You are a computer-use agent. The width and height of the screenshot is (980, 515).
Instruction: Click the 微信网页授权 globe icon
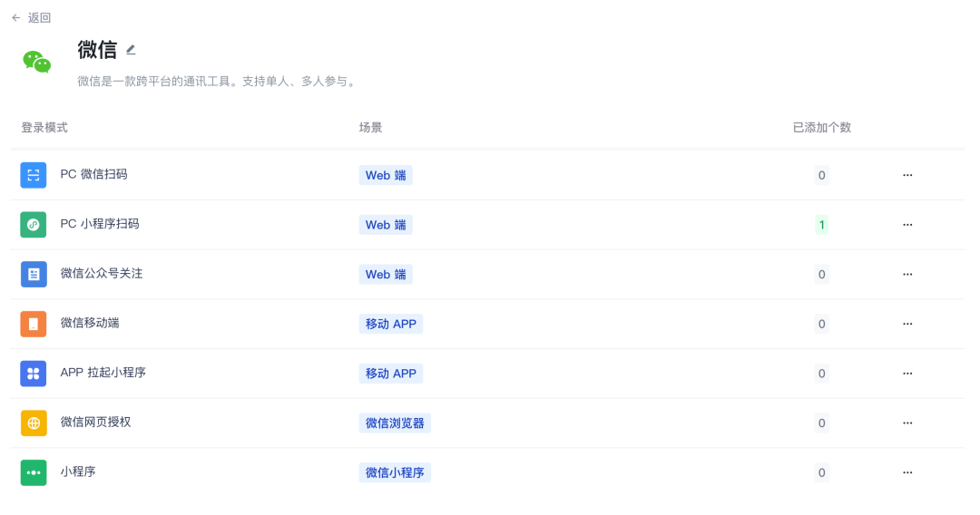[x=34, y=423]
